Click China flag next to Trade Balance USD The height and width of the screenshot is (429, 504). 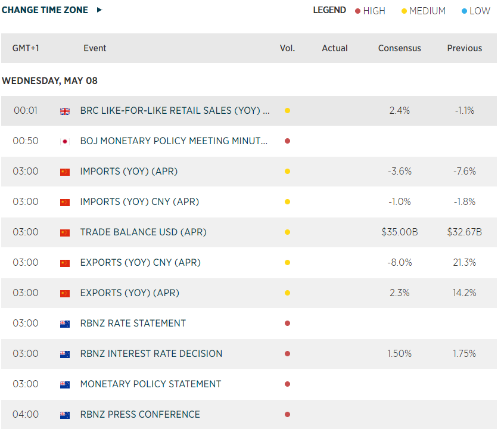pos(65,232)
